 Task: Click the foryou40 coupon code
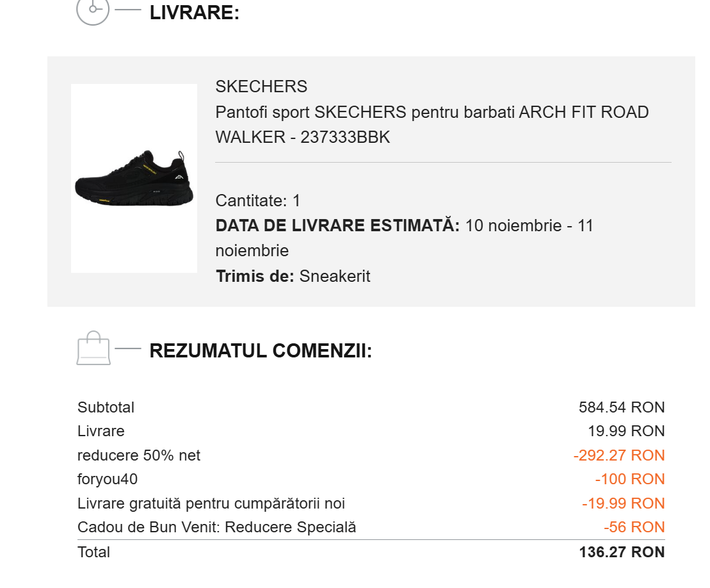click(108, 479)
